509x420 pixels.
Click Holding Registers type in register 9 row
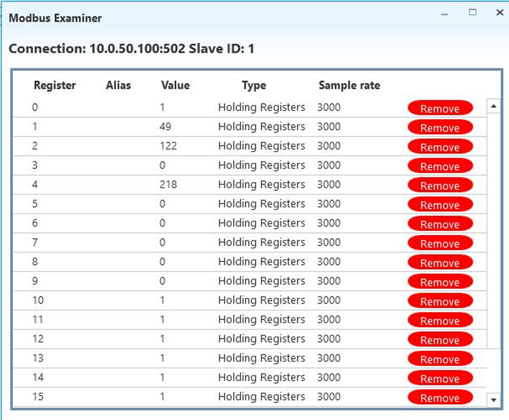[261, 281]
